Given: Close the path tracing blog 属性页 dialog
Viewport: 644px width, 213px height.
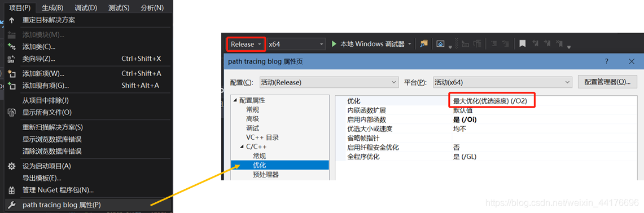Looking at the screenshot, I should 632,61.
